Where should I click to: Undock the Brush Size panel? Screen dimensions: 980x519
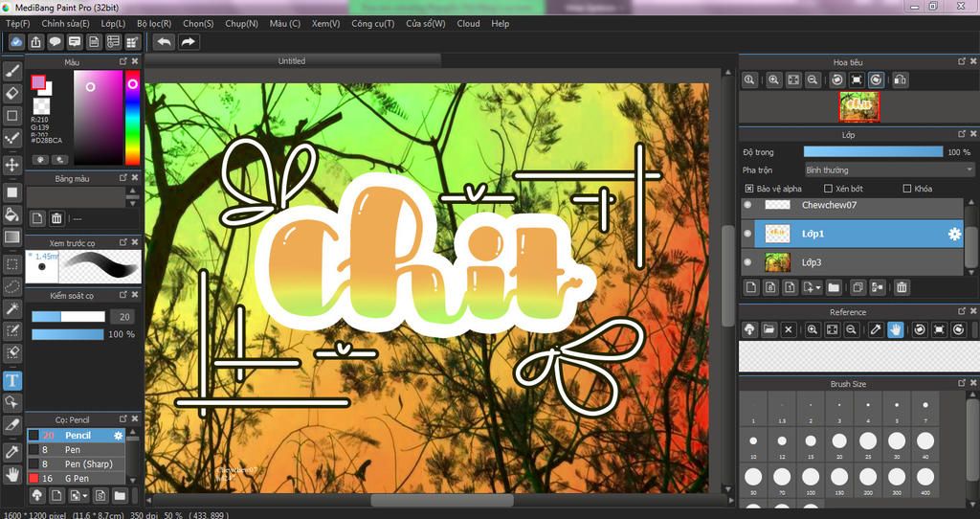pyautogui.click(x=962, y=383)
